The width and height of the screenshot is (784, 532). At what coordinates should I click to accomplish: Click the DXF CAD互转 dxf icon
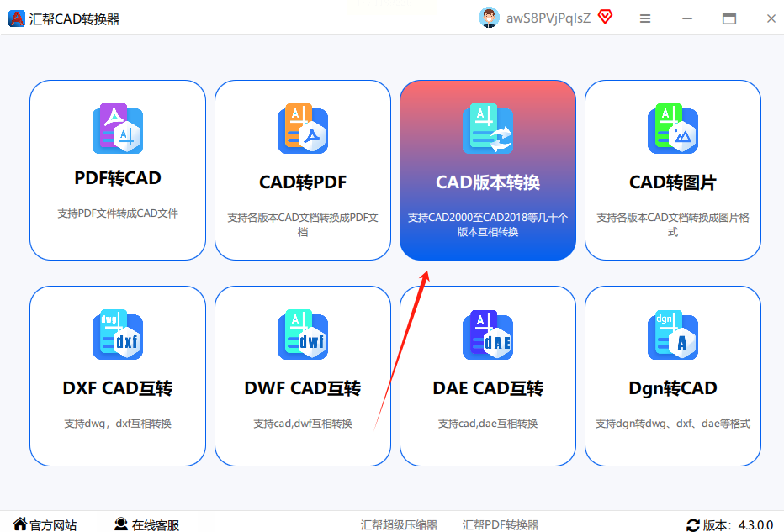(118, 334)
